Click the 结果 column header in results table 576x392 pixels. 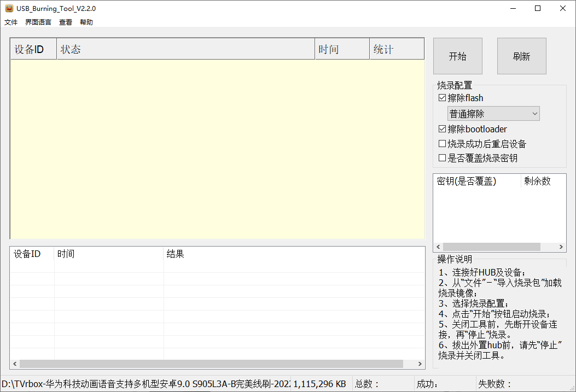[x=175, y=253]
